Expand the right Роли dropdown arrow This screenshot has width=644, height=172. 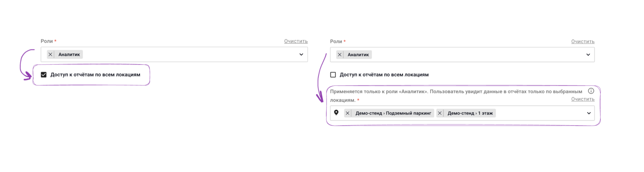(x=588, y=55)
